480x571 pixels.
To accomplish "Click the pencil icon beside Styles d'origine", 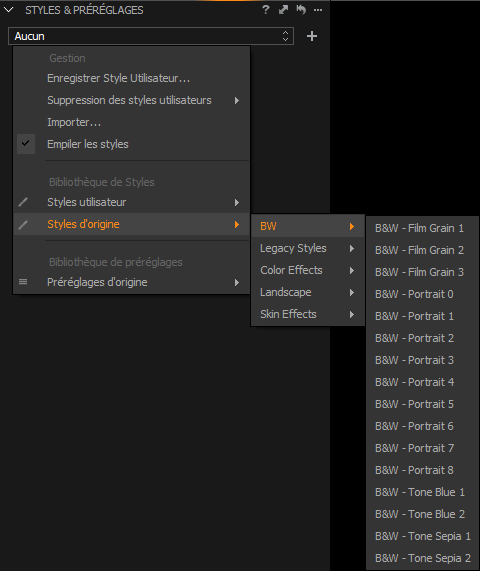I will (x=23, y=225).
